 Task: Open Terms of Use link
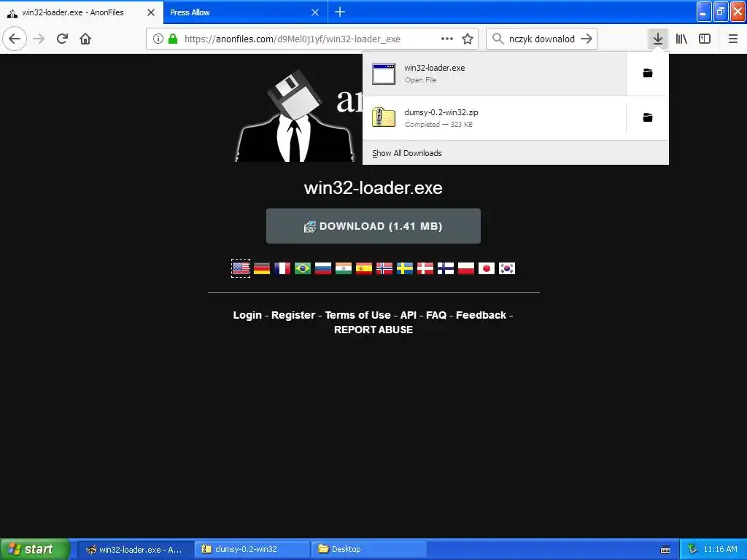[357, 315]
